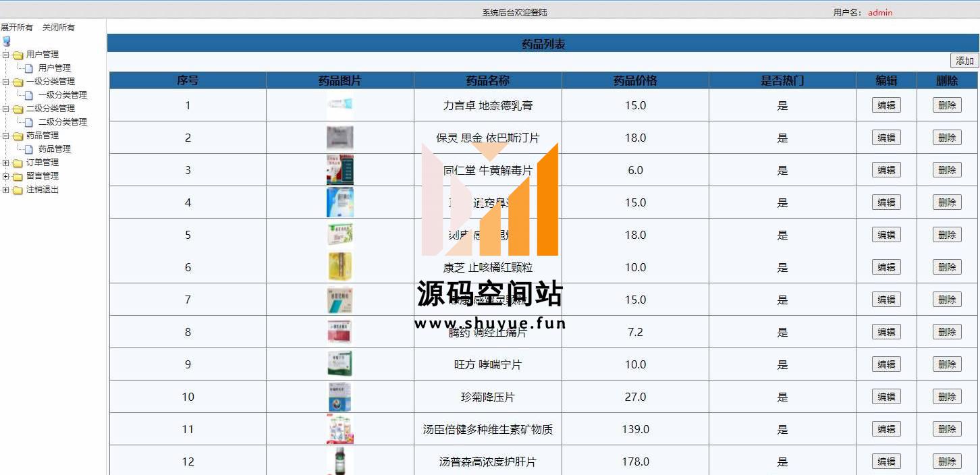Viewport: 980px width, 475px height.
Task: Click the open folder icon of 药品管理
Action: tap(18, 136)
